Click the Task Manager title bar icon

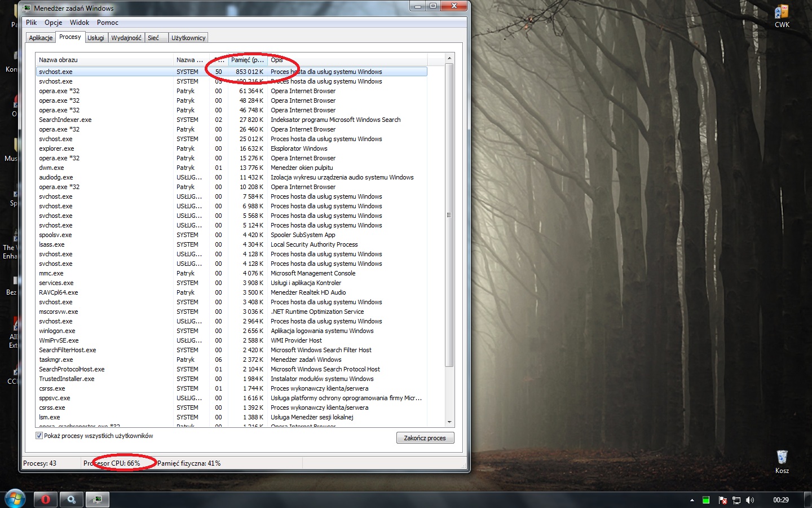click(27, 8)
